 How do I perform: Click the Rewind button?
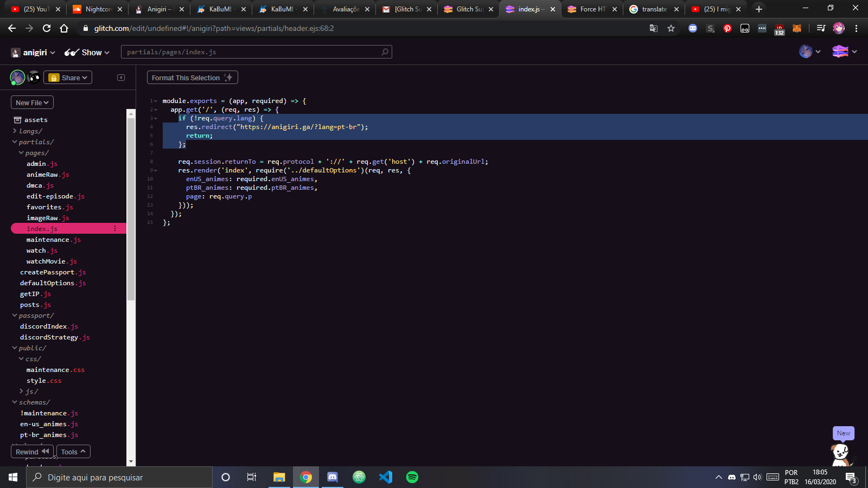click(x=32, y=452)
